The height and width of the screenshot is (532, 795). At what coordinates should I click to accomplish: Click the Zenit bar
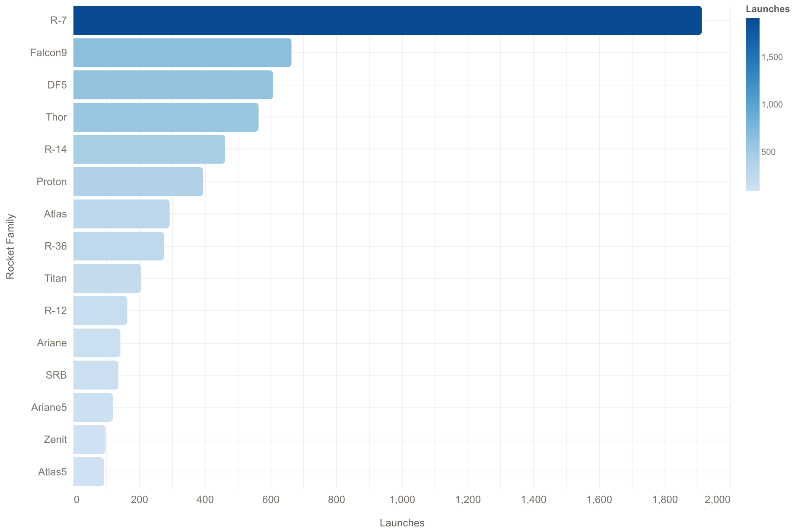click(89, 440)
